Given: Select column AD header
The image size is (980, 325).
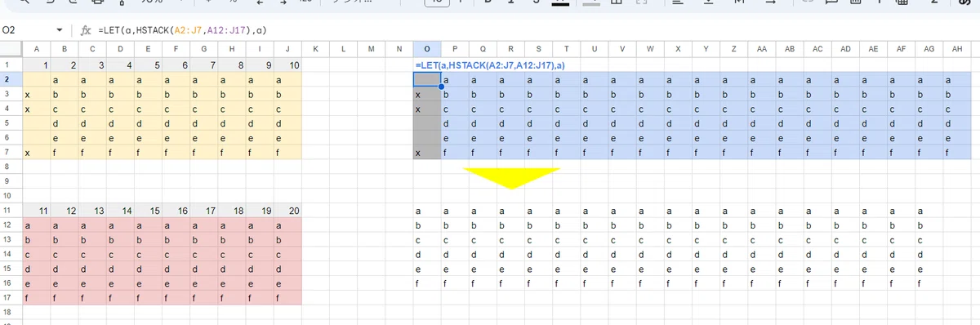Looking at the screenshot, I should coord(845,50).
